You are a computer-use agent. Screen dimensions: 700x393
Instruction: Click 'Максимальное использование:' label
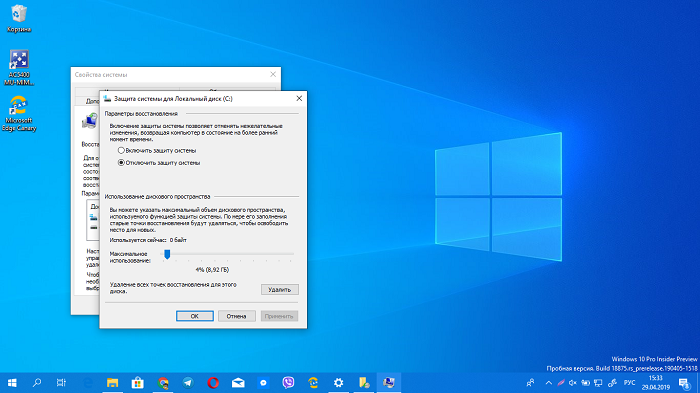click(x=130, y=257)
